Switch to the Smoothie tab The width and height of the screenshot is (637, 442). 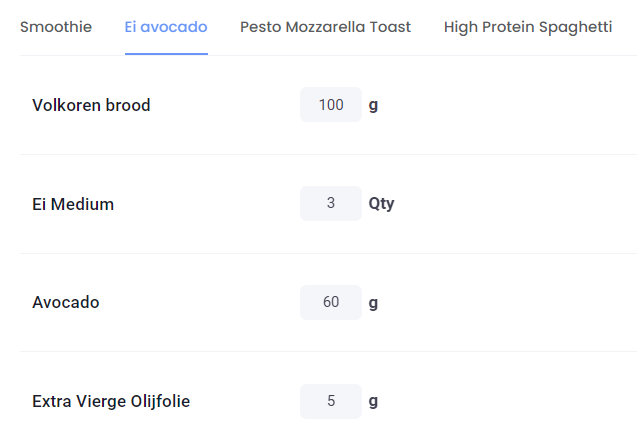point(56,27)
